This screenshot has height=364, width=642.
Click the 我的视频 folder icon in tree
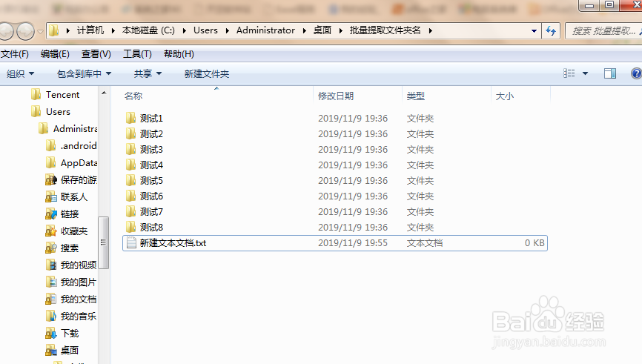point(50,265)
